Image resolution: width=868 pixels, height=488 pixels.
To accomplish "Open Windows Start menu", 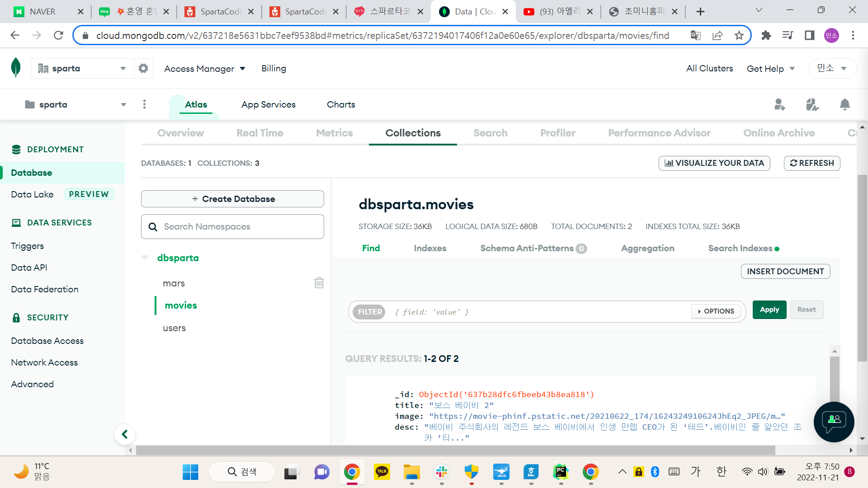I will [190, 472].
